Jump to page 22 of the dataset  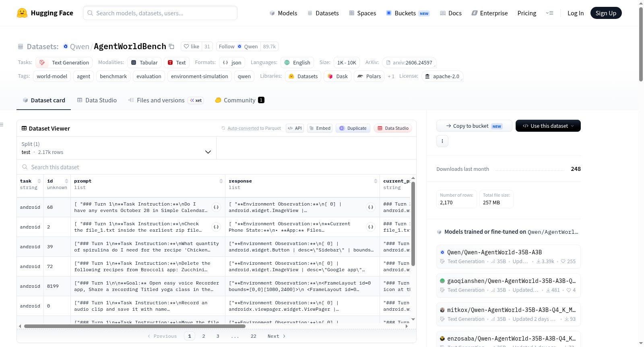(x=254, y=336)
